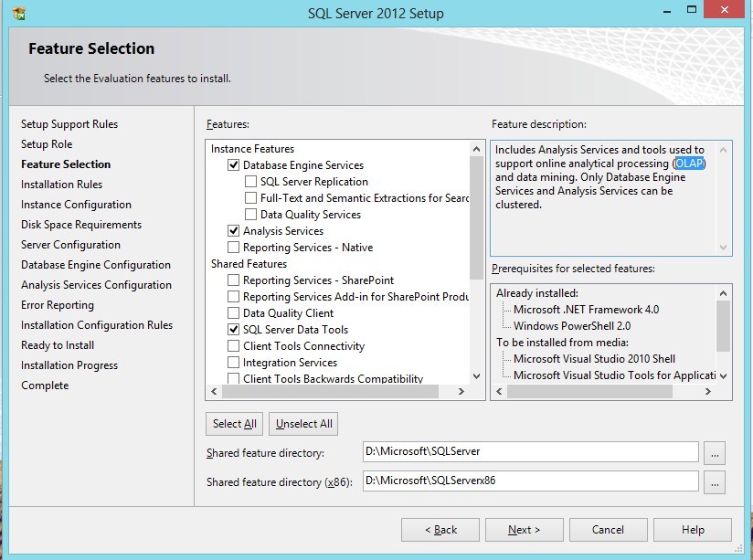Enable Reporting Services - SharePoint checkbox

233,280
